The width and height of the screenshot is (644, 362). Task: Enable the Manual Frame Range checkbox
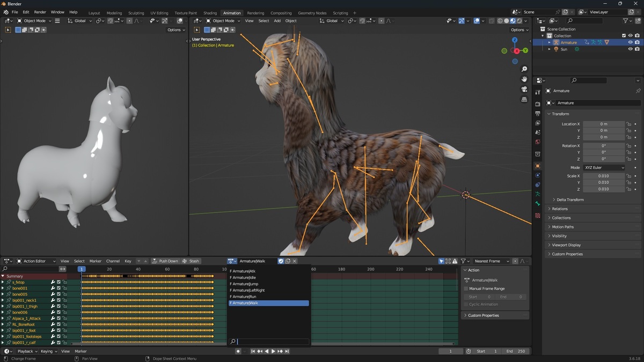coord(466,289)
